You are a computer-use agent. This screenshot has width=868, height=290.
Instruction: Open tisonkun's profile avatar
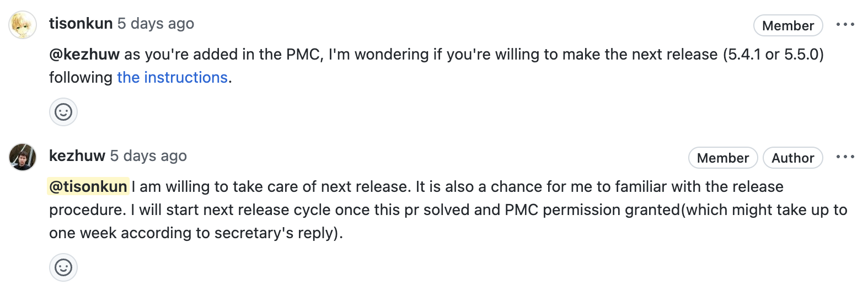(23, 25)
